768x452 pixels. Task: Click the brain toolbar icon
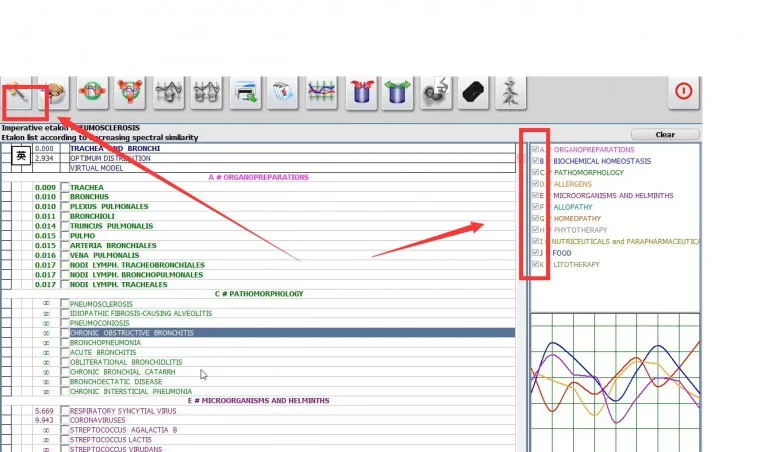coord(54,93)
